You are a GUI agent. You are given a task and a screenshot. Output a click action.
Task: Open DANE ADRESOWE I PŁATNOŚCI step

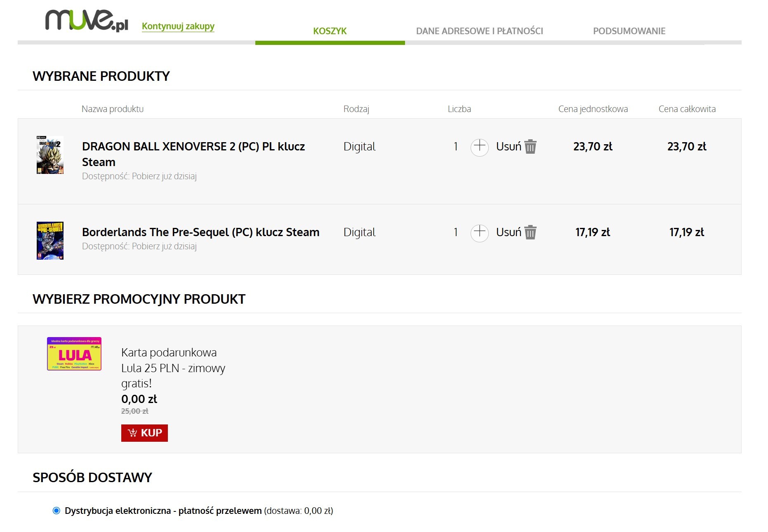pos(479,31)
